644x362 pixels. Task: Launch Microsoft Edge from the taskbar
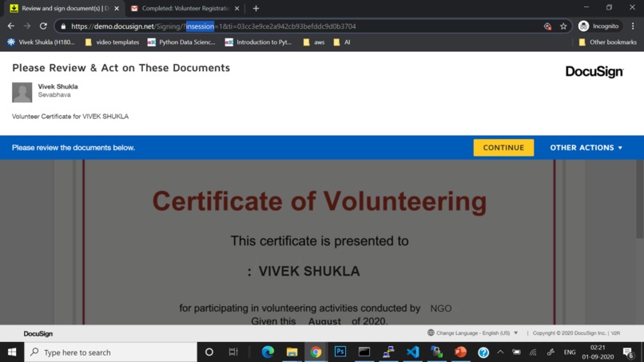(268, 352)
